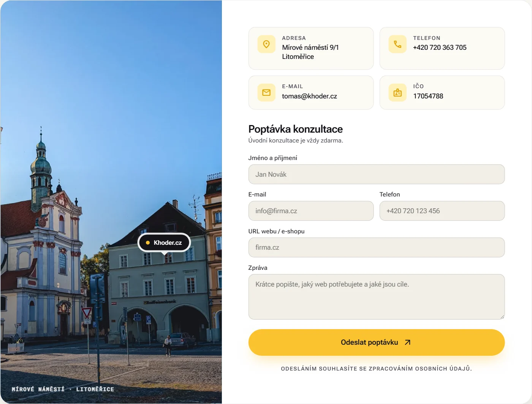Focus the E-mail field with info@firma.cz placeholder

coord(311,211)
